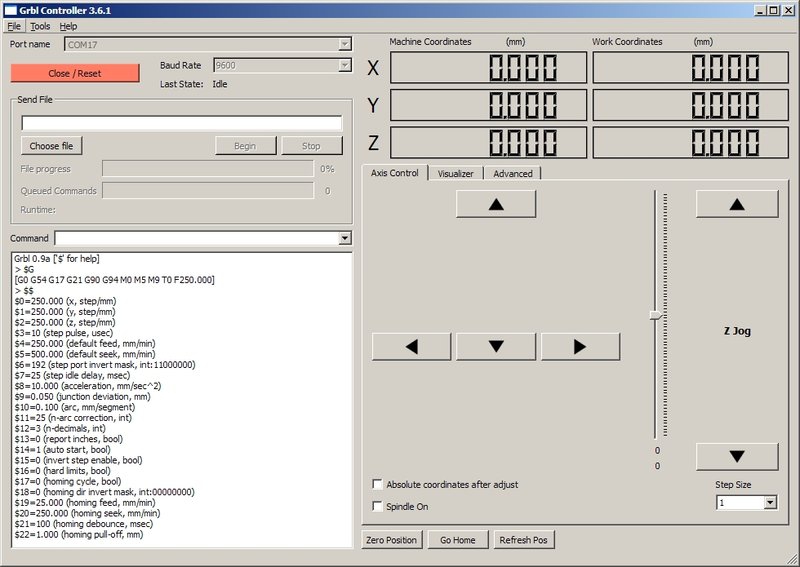Open the Port name COM17 dropdown
This screenshot has width=800, height=567.
pos(345,44)
